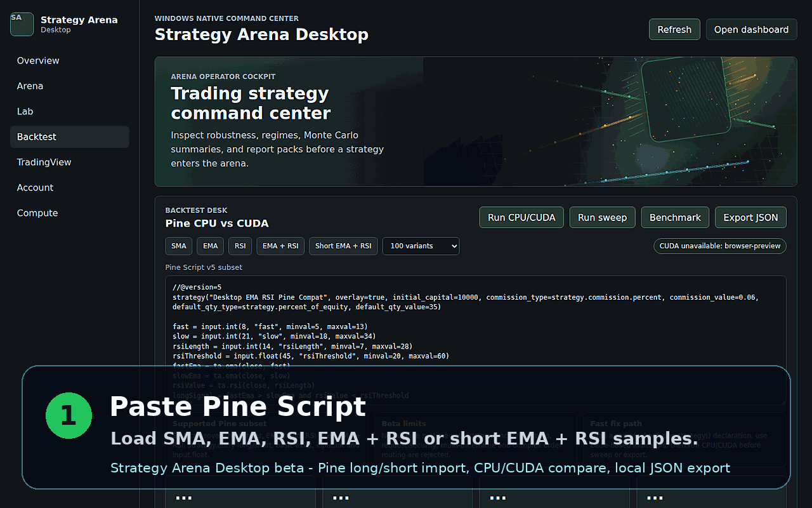Screen dimensions: 812x508
Task: Load the RSI sample script
Action: point(240,246)
